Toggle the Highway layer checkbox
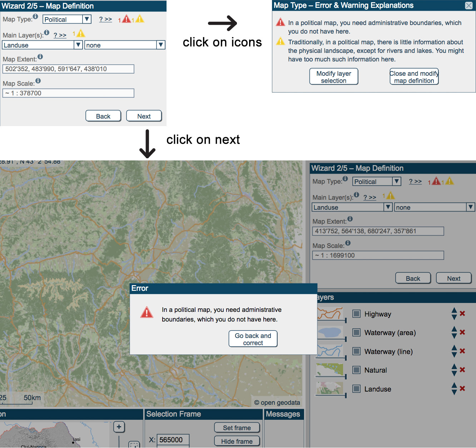The height and width of the screenshot is (448, 476). click(356, 314)
